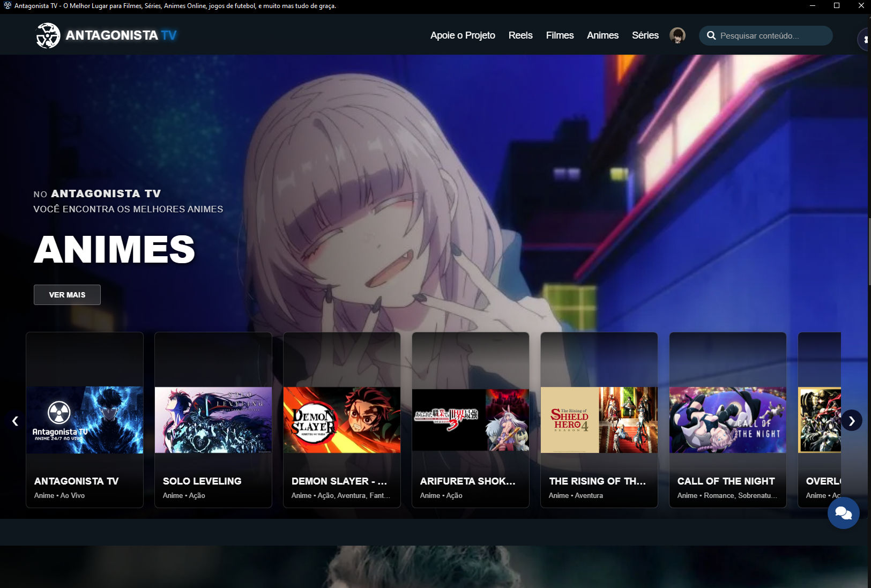
Task: Click the Antagonista TV radiation logo icon
Action: click(48, 35)
